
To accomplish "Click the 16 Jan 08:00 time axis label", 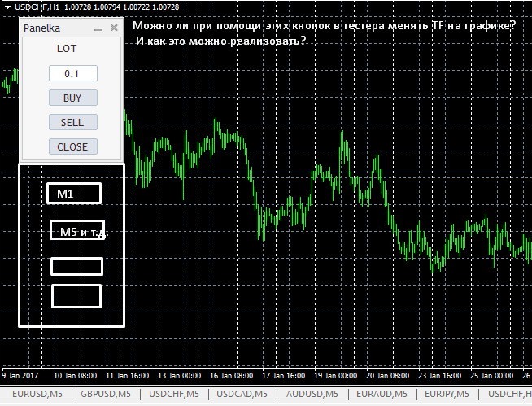I will 231,376.
